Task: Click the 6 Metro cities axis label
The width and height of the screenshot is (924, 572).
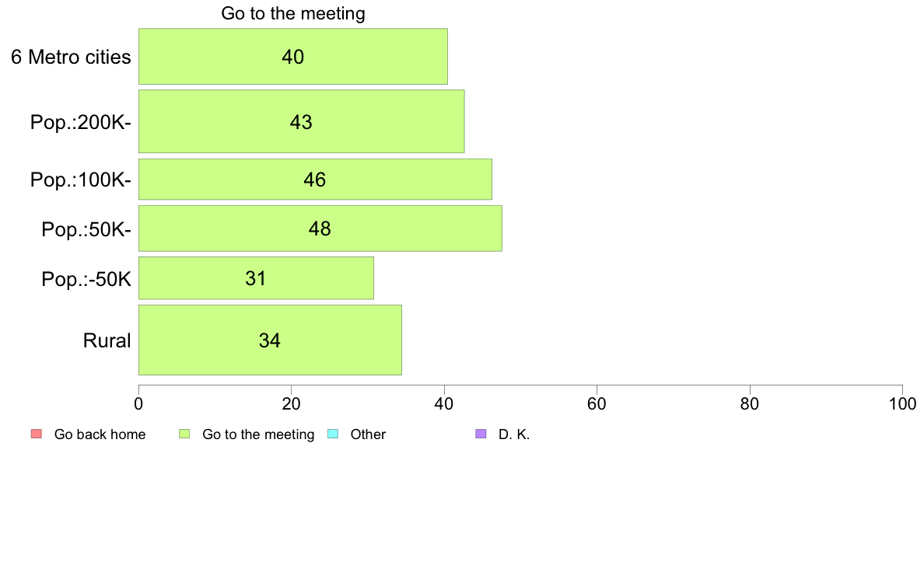Action: 71,58
